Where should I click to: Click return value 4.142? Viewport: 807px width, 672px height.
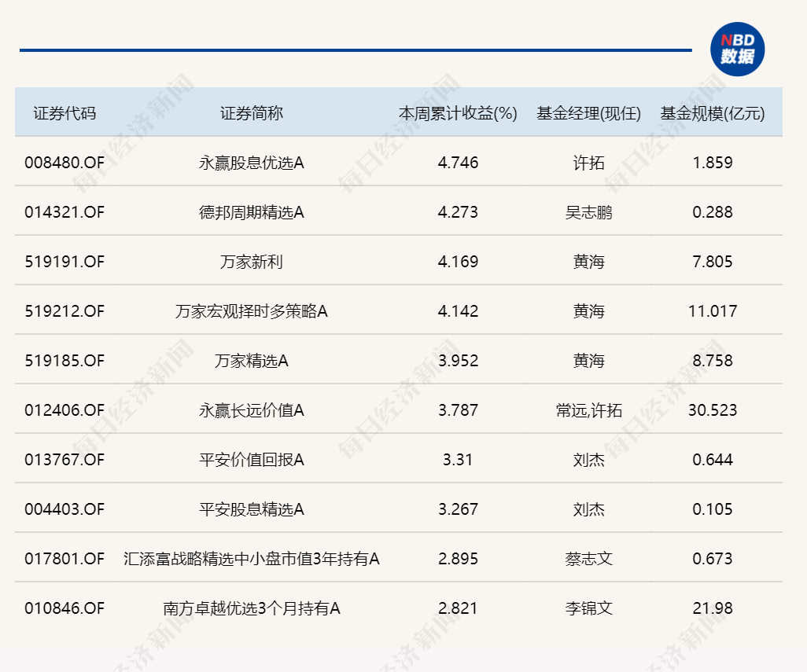click(458, 311)
